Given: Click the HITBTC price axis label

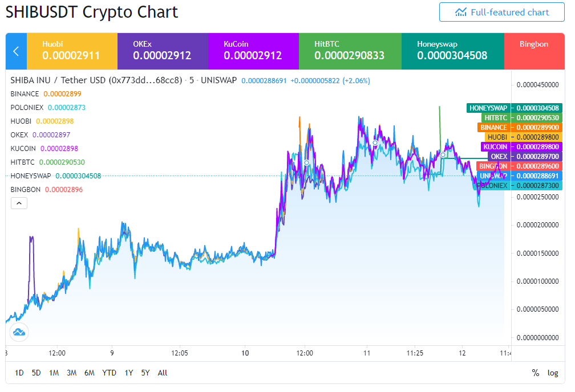Looking at the screenshot, I should coord(521,117).
